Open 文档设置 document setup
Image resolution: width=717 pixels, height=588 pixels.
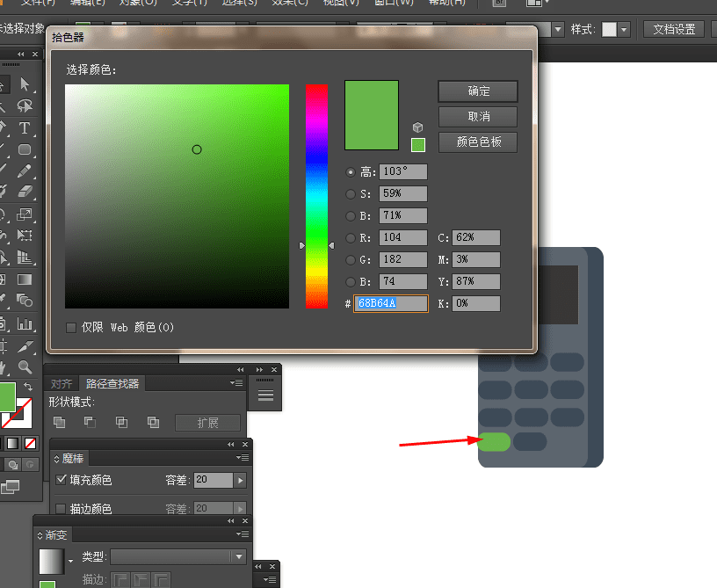pos(674,30)
